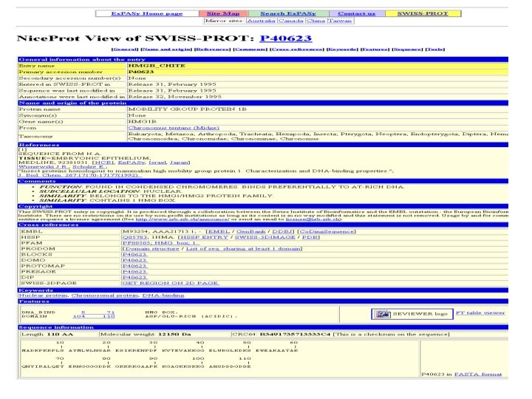This screenshot has width=532, height=399.
Task: Jump to the [References] section anchor
Action: point(212,50)
